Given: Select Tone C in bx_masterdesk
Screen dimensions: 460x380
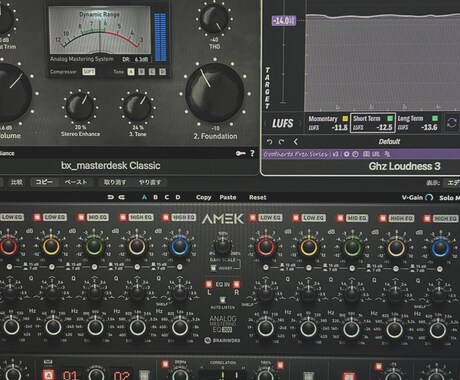Looking at the screenshot, I should [x=152, y=72].
